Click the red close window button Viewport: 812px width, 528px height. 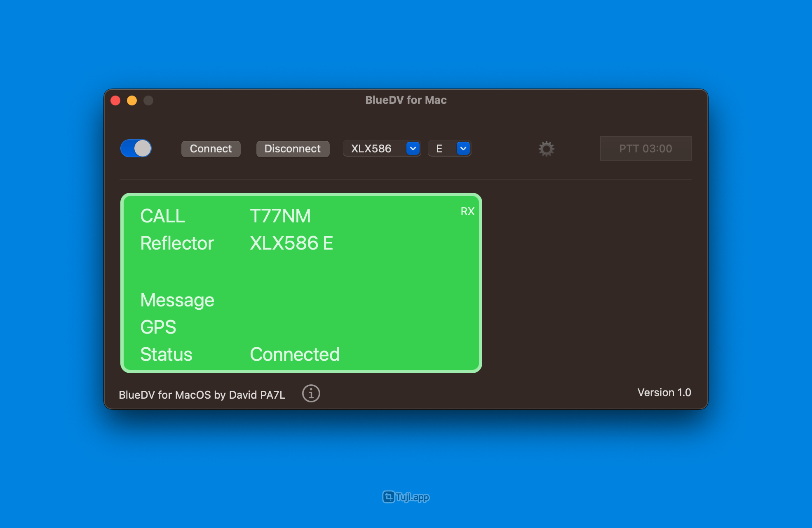[115, 100]
